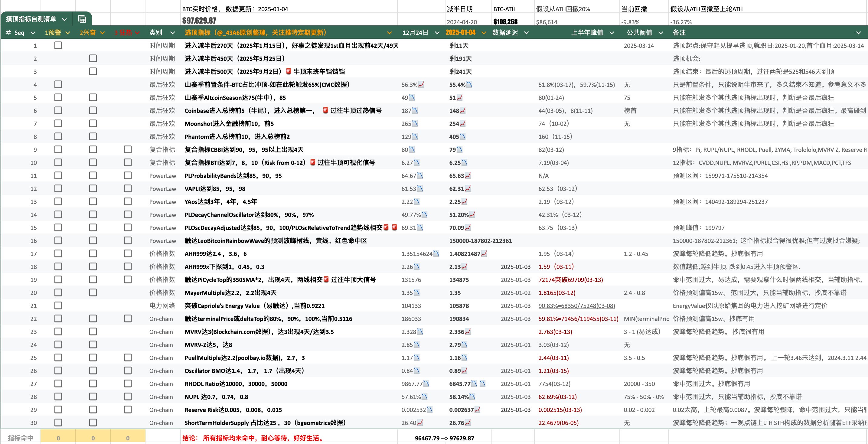Click the uptrend chart icon beside 55.4%
This screenshot has height=444, width=868.
click(469, 85)
